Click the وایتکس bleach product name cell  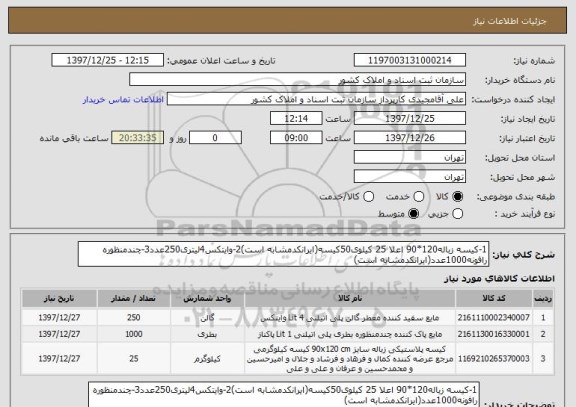350,317
